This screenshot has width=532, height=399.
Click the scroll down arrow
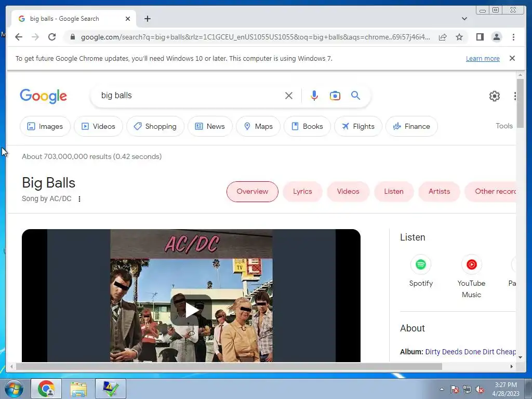click(x=520, y=357)
